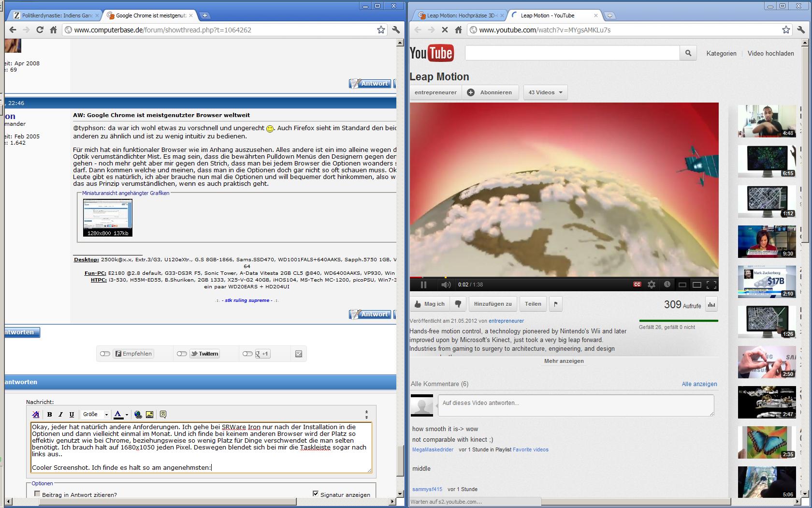Apply the text color 'A' swatch button
Image resolution: width=812 pixels, height=508 pixels.
[118, 414]
